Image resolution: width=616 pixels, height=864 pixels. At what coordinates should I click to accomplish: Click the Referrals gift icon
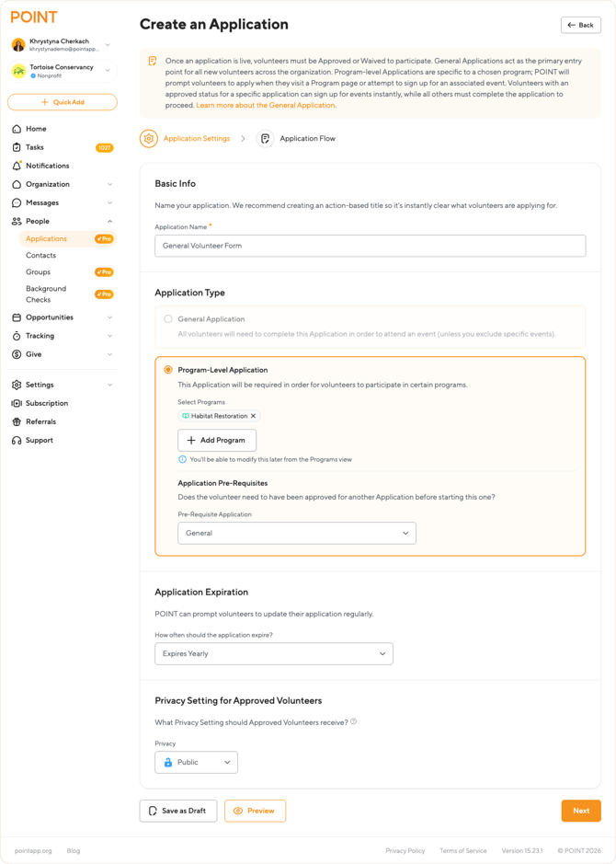click(17, 421)
